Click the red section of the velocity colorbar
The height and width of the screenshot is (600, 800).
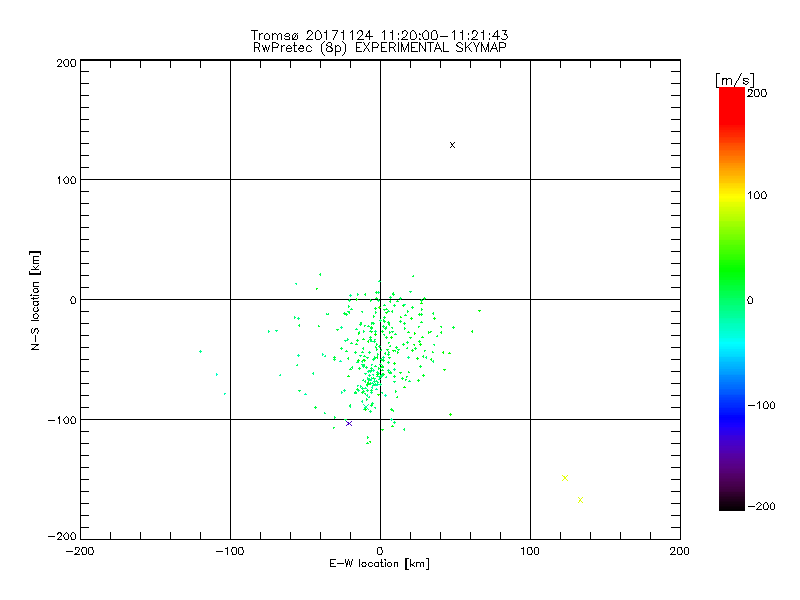(732, 105)
